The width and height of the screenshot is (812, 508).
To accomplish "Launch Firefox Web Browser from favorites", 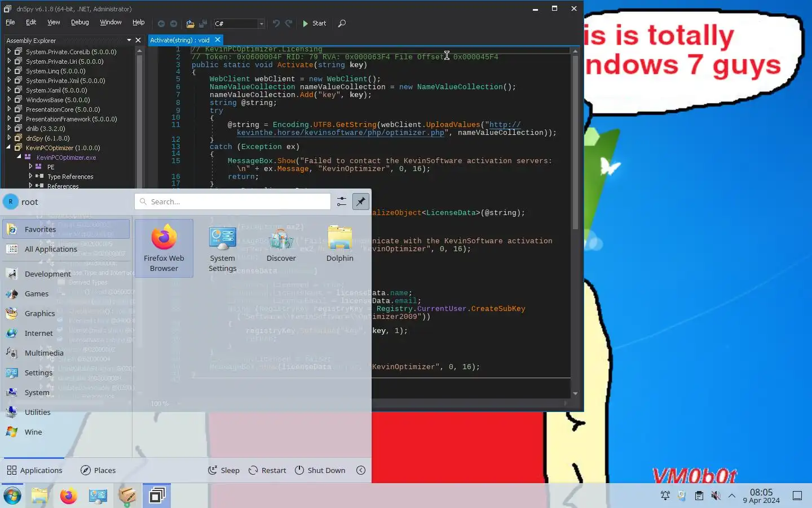I will tap(164, 248).
